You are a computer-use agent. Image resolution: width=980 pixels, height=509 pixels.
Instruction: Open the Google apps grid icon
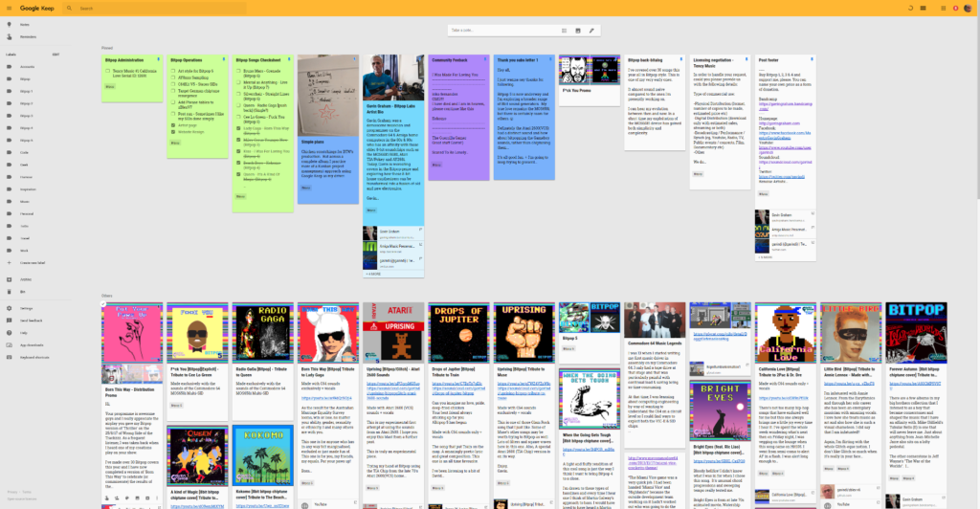click(943, 8)
